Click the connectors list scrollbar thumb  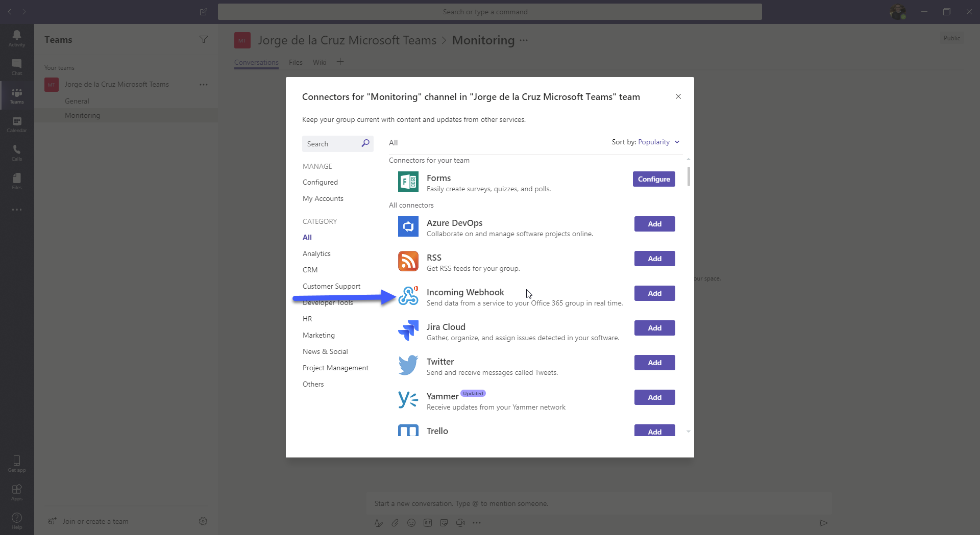point(689,176)
